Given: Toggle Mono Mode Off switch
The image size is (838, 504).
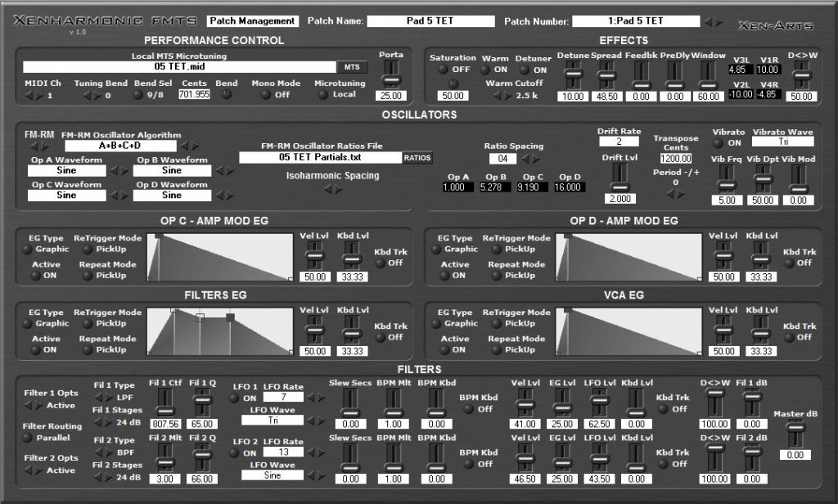Looking at the screenshot, I should (265, 95).
